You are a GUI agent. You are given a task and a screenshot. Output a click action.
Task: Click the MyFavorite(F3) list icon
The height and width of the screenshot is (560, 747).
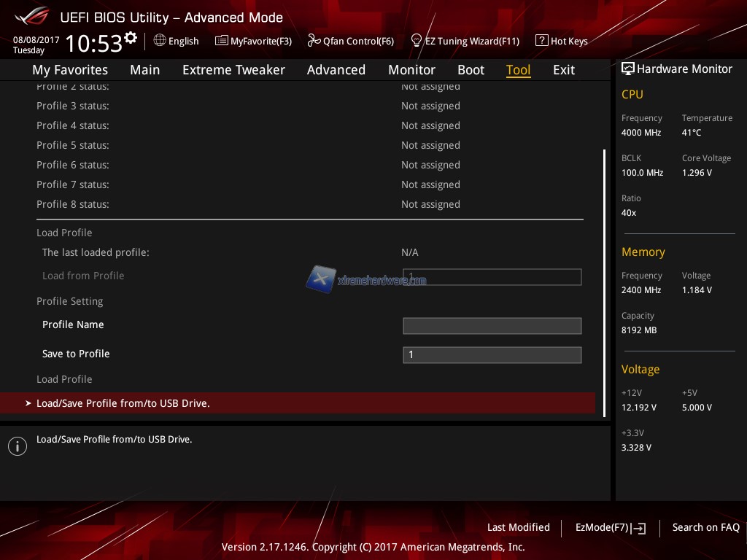(222, 41)
